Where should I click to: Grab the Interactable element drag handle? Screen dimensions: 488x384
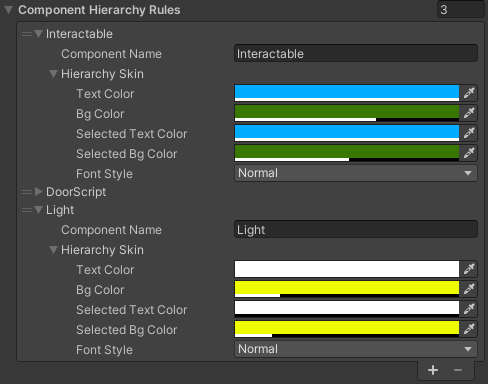[x=27, y=34]
